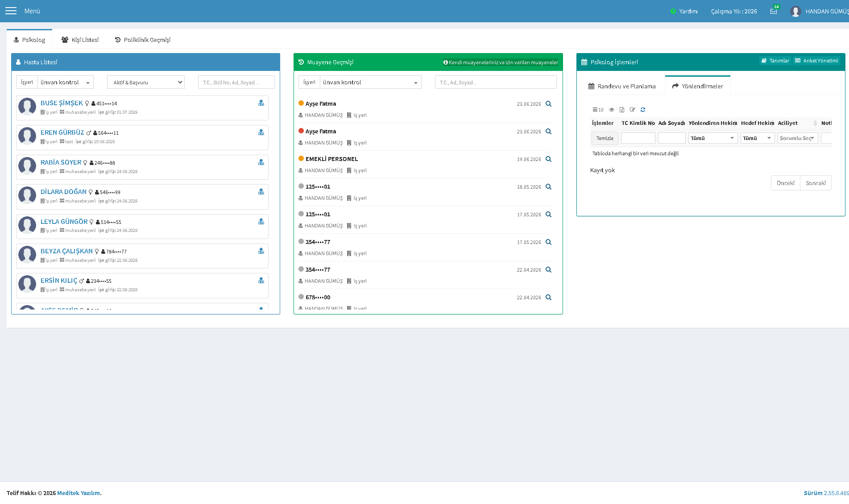Refresh the Yönlendirmeler table
The height and width of the screenshot is (504, 849).
click(643, 110)
